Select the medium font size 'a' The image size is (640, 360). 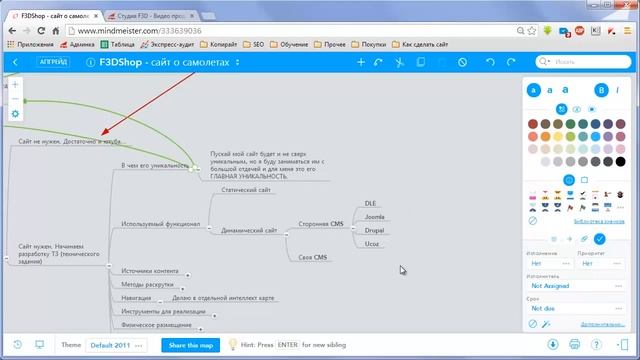(x=550, y=90)
